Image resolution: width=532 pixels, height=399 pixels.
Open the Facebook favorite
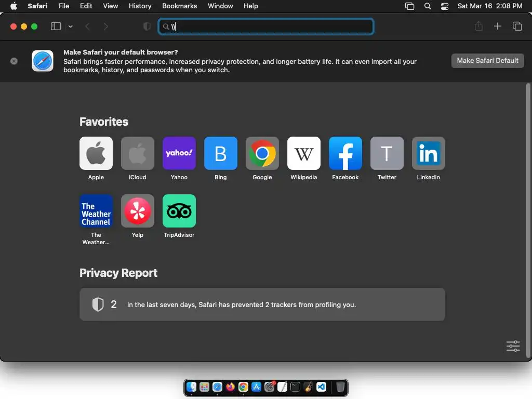tap(345, 153)
